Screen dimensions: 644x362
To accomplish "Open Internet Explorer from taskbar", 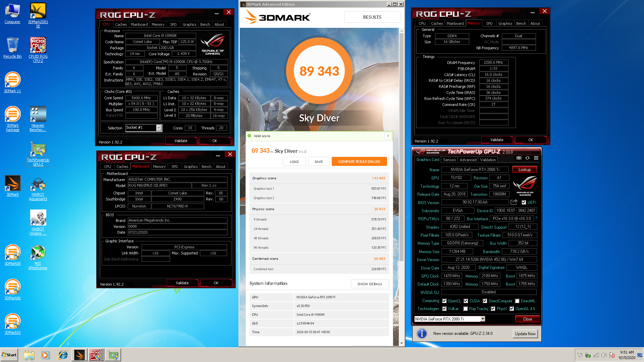I will pos(63,355).
